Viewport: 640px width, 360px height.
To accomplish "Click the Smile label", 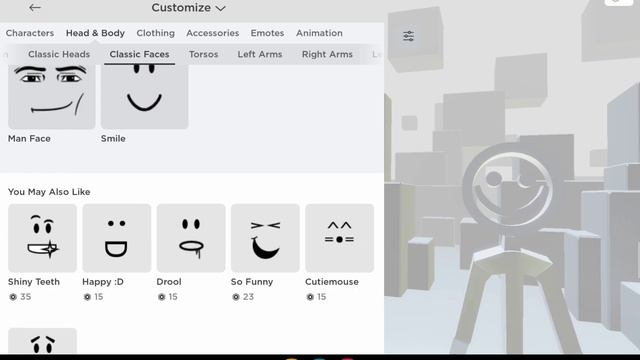I will 113,139.
